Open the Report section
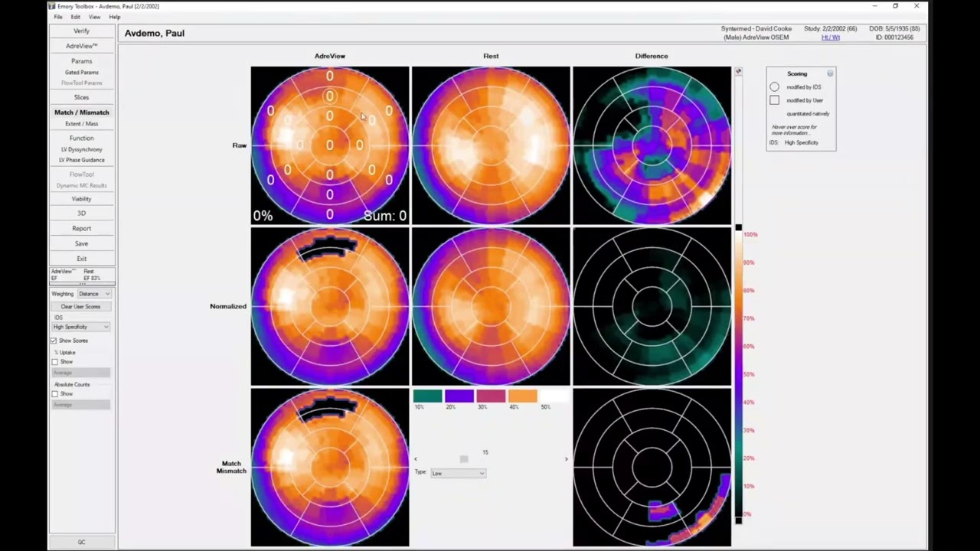 (82, 228)
